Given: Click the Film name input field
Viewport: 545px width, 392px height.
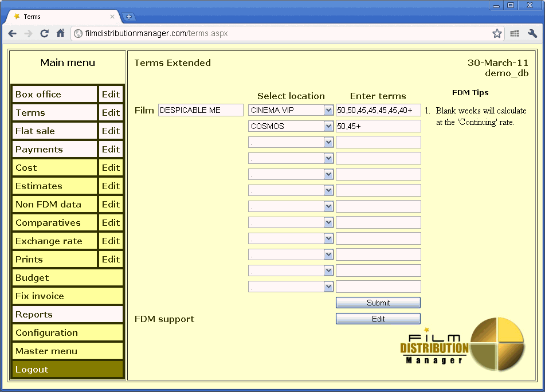Looking at the screenshot, I should (x=201, y=110).
